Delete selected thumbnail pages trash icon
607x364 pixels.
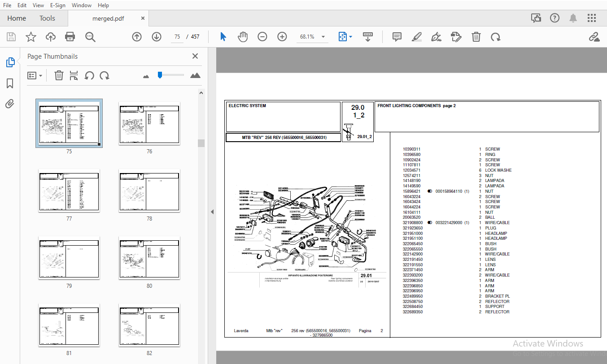pyautogui.click(x=59, y=75)
